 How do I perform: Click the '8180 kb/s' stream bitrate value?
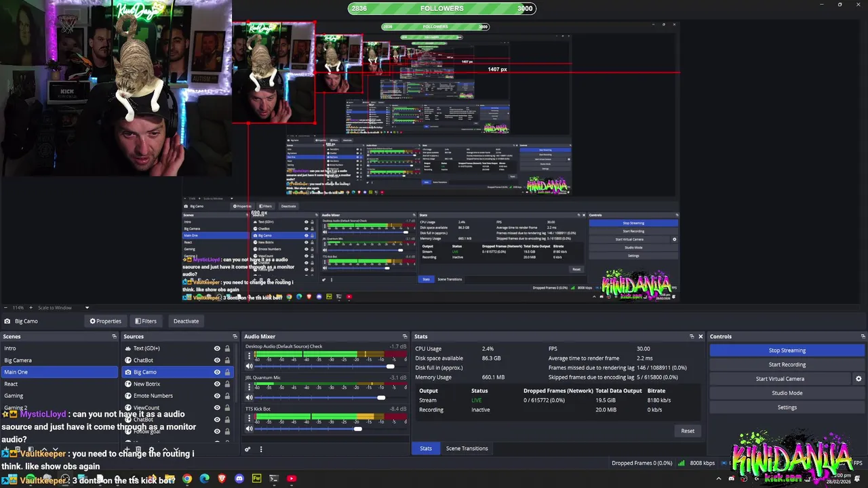(x=659, y=401)
